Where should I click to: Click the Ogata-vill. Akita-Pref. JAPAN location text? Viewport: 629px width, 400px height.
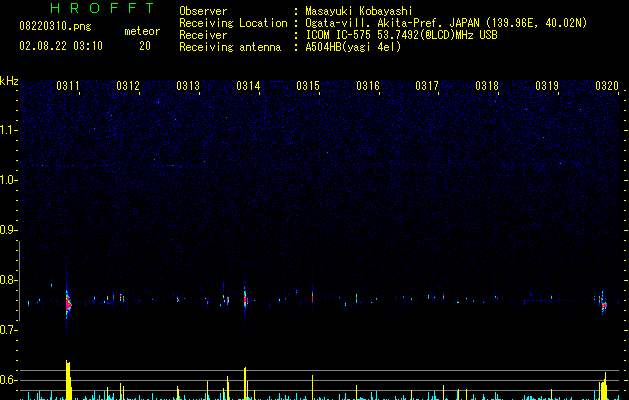pyautogui.click(x=446, y=23)
